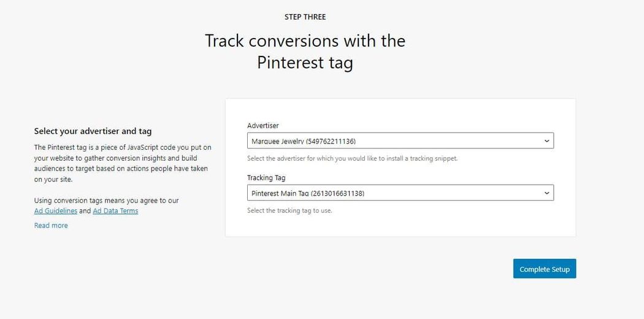
Task: Select the Pinterest Main Tag (2613016631138) value text
Action: [308, 193]
